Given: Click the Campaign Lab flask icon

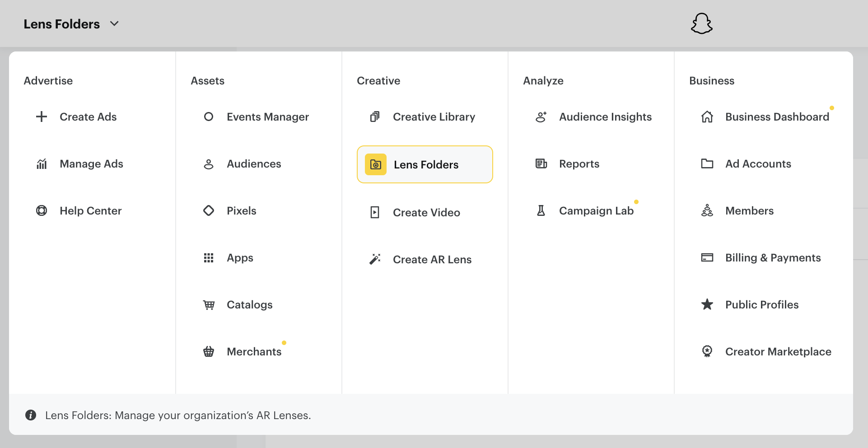Looking at the screenshot, I should [x=541, y=210].
